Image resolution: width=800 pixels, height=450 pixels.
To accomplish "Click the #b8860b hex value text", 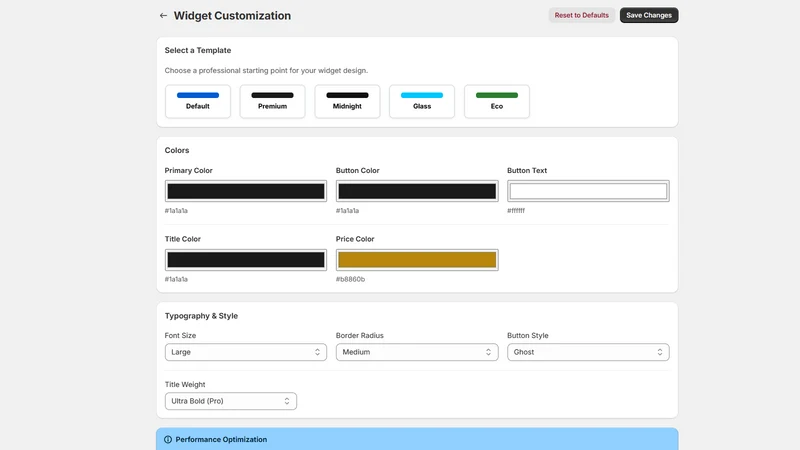I will click(350, 279).
